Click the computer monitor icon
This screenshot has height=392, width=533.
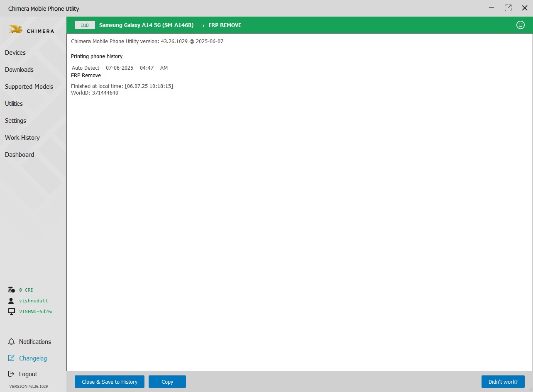click(x=12, y=312)
